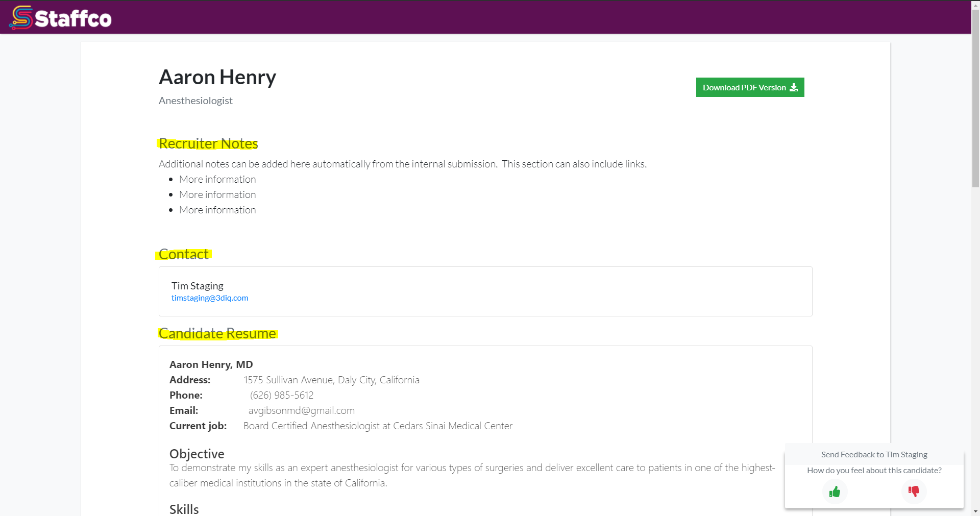Click the Recruiter Notes heading
The width and height of the screenshot is (980, 516).
(x=208, y=143)
